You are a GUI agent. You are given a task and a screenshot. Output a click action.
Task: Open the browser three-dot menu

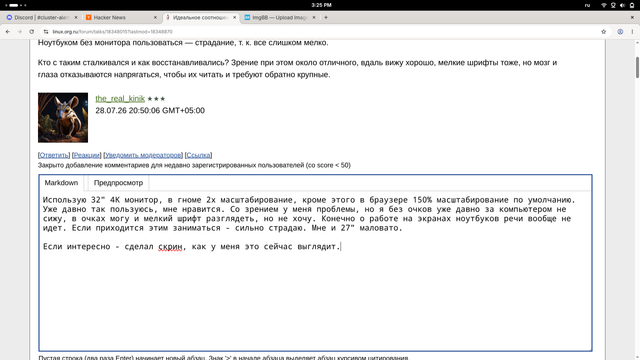pyautogui.click(x=632, y=31)
